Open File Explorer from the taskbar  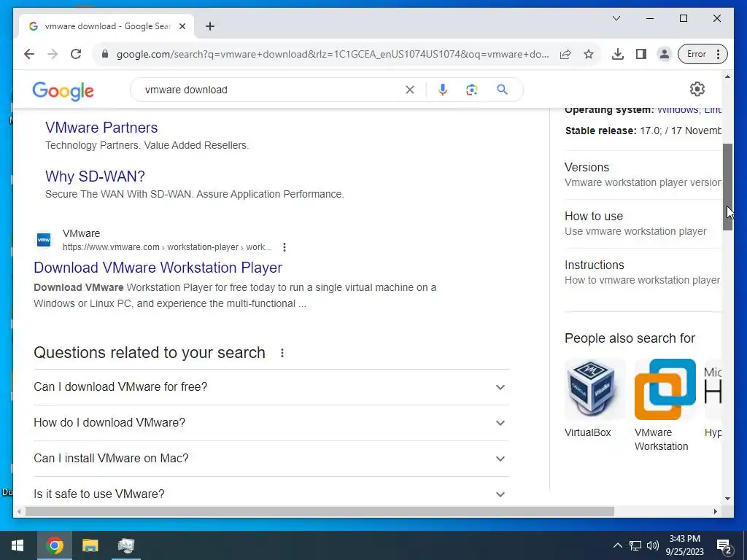click(90, 545)
